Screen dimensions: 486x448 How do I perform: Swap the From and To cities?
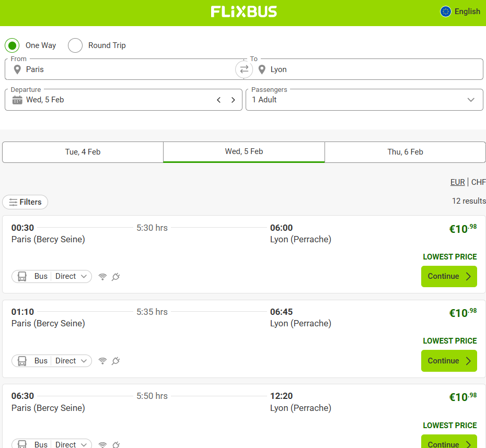pyautogui.click(x=244, y=69)
